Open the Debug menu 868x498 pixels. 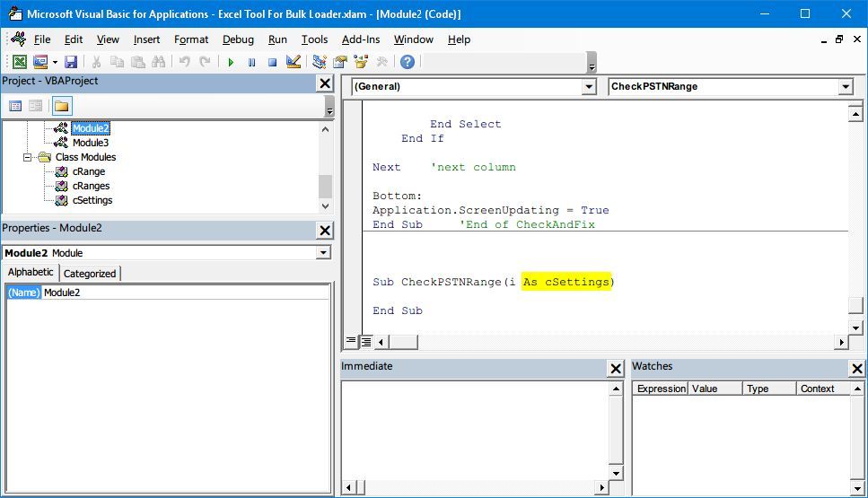coord(238,39)
